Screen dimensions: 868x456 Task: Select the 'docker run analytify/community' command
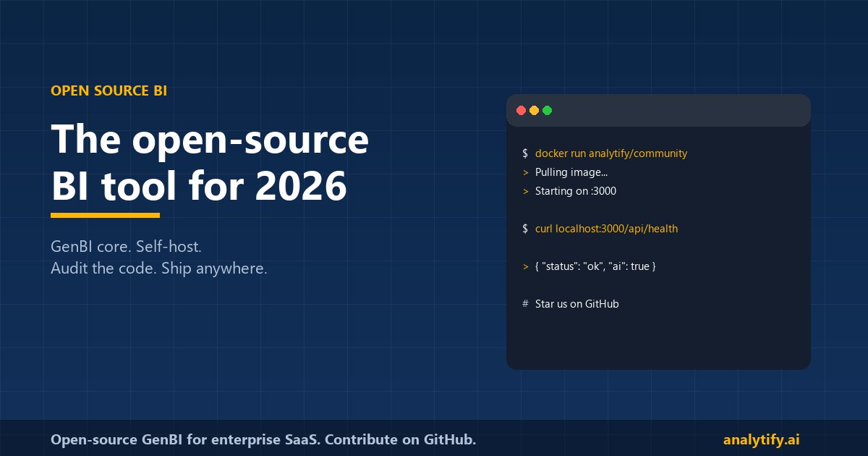point(611,153)
